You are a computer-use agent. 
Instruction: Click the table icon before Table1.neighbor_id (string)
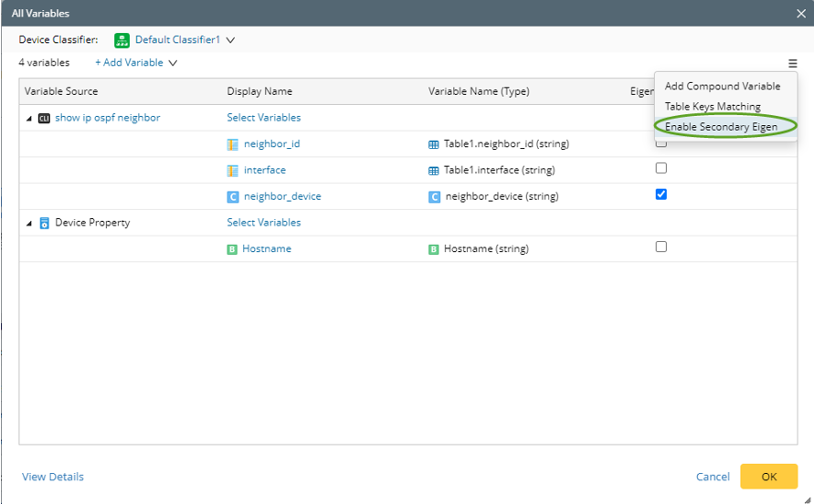(x=434, y=144)
